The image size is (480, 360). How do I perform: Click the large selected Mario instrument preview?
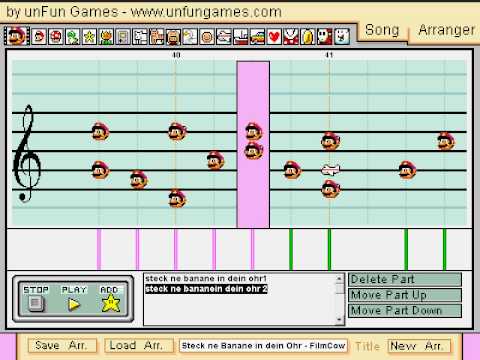17,36
